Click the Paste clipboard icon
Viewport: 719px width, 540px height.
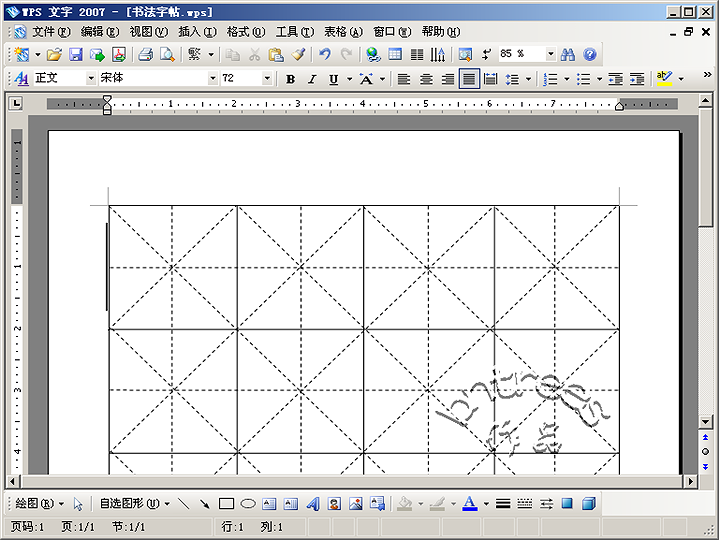pos(276,55)
